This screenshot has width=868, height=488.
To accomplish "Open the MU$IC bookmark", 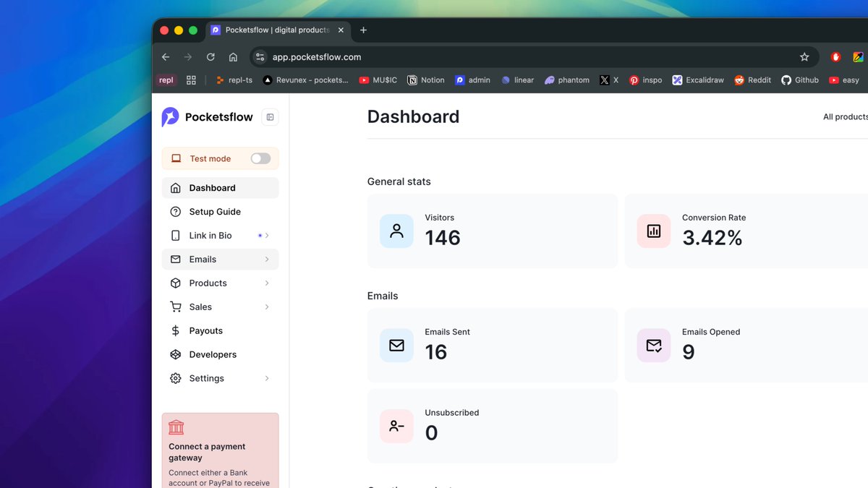I will (x=378, y=80).
